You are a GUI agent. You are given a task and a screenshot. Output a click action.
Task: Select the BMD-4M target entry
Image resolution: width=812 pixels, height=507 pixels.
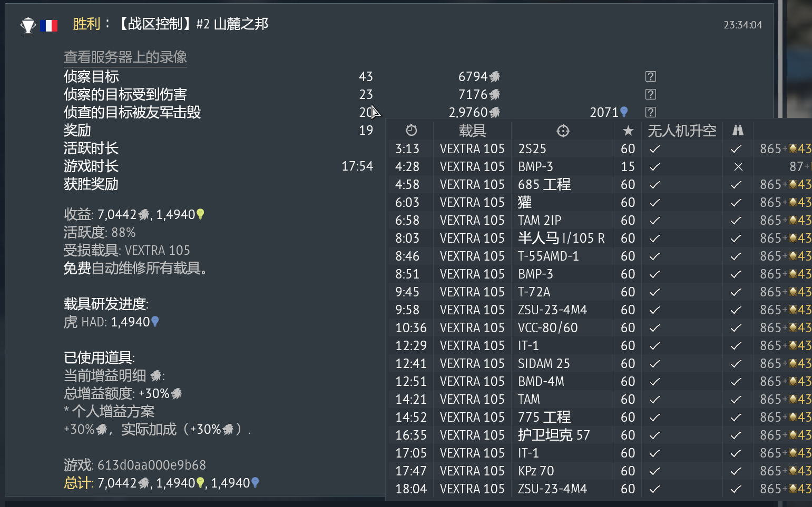(541, 382)
